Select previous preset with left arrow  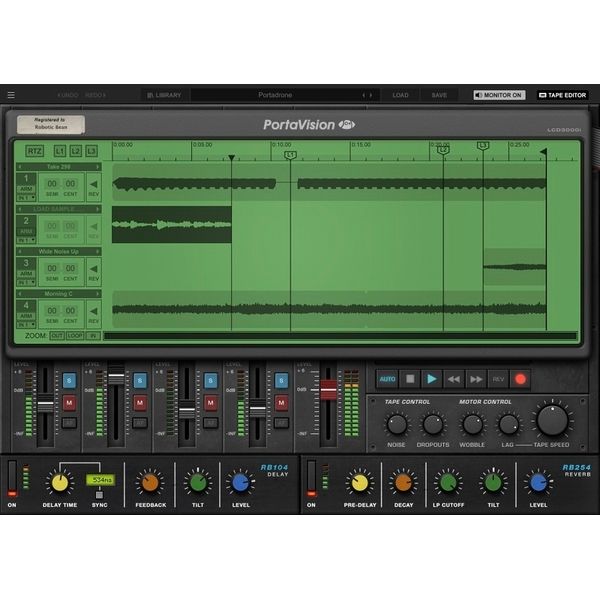[364, 95]
